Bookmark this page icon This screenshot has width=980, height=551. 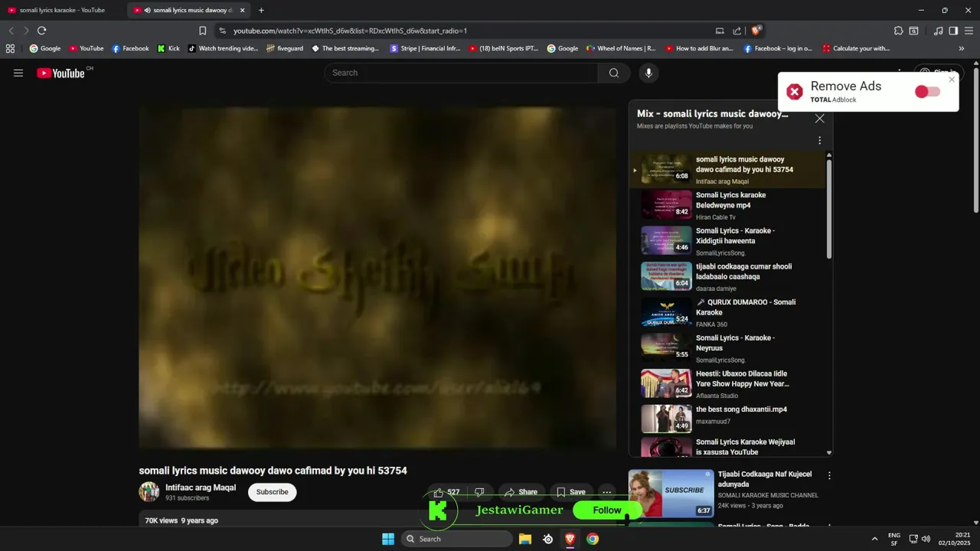(x=202, y=31)
